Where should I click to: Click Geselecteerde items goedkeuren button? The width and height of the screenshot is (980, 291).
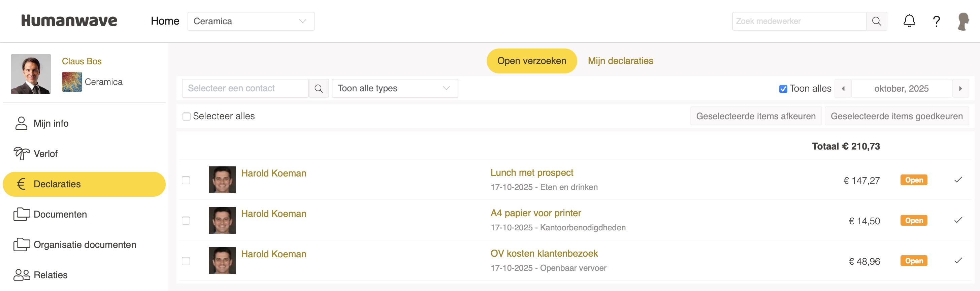[896, 117]
